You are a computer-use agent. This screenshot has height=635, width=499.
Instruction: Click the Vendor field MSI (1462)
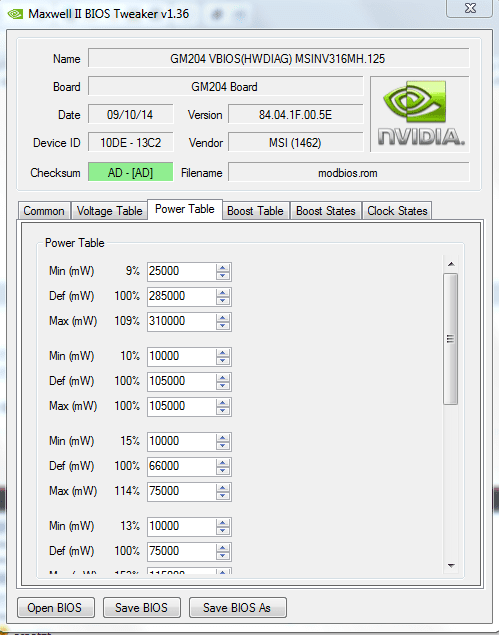point(295,142)
